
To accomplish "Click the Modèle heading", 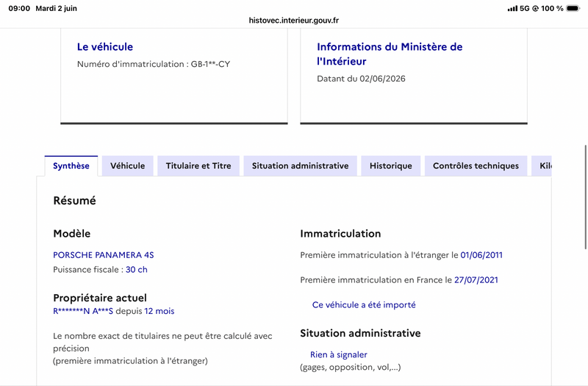I will click(x=71, y=234).
